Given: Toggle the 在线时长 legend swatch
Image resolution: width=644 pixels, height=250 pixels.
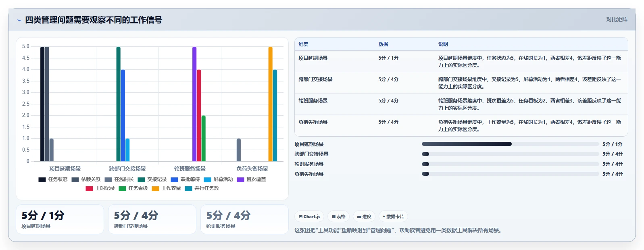Looking at the screenshot, I should coord(108,180).
